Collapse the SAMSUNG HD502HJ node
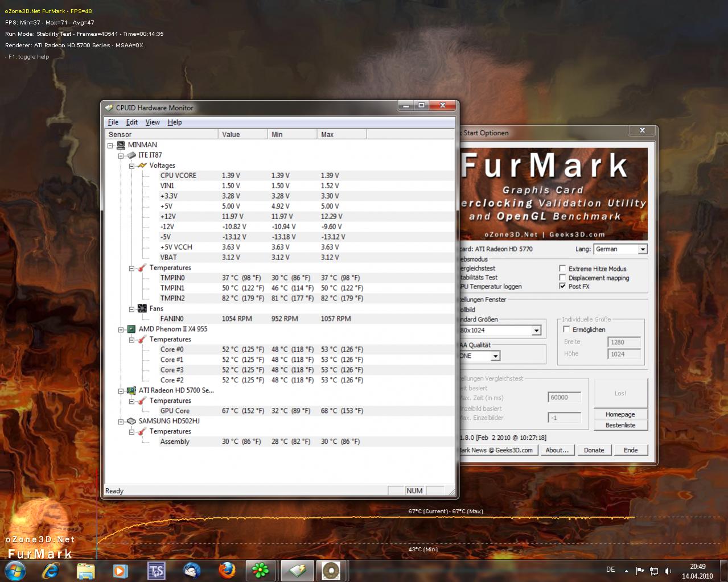The image size is (728, 582). pyautogui.click(x=121, y=422)
